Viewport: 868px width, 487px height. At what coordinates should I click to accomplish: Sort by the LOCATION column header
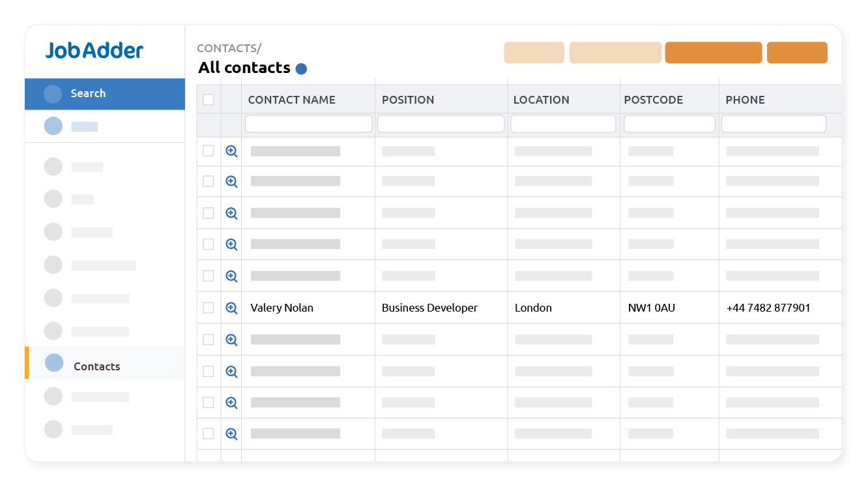pyautogui.click(x=542, y=99)
